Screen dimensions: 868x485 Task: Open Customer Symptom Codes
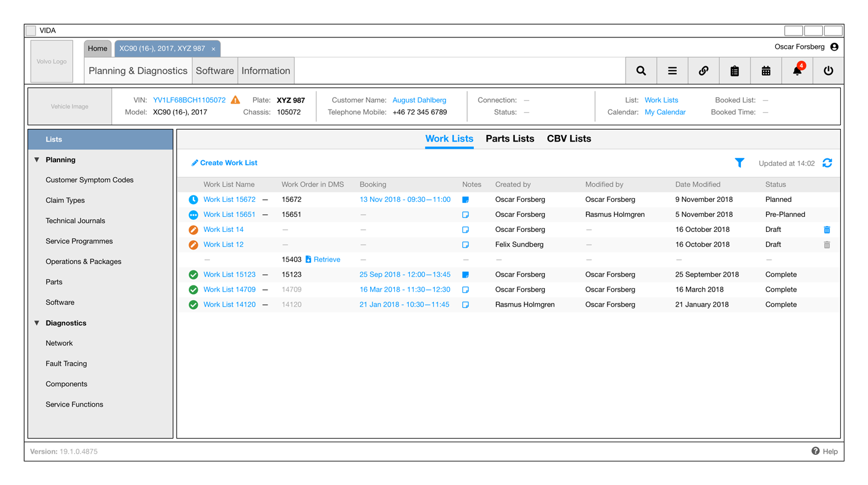coord(90,180)
